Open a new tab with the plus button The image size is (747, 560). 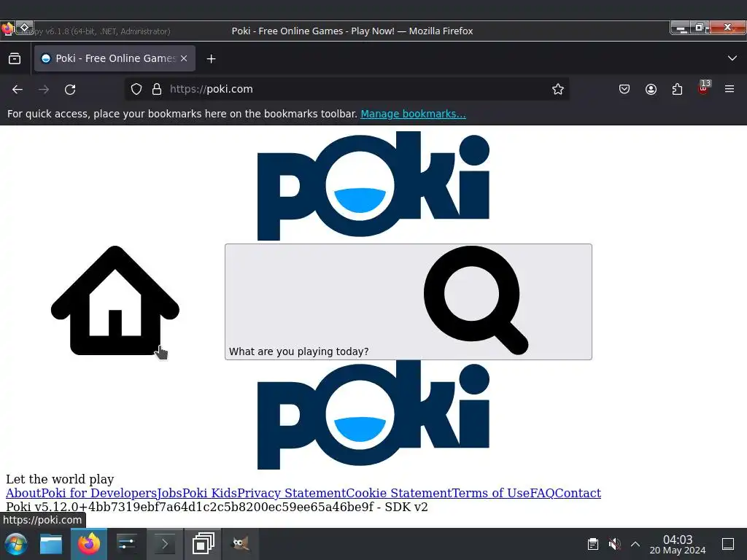[x=211, y=58]
